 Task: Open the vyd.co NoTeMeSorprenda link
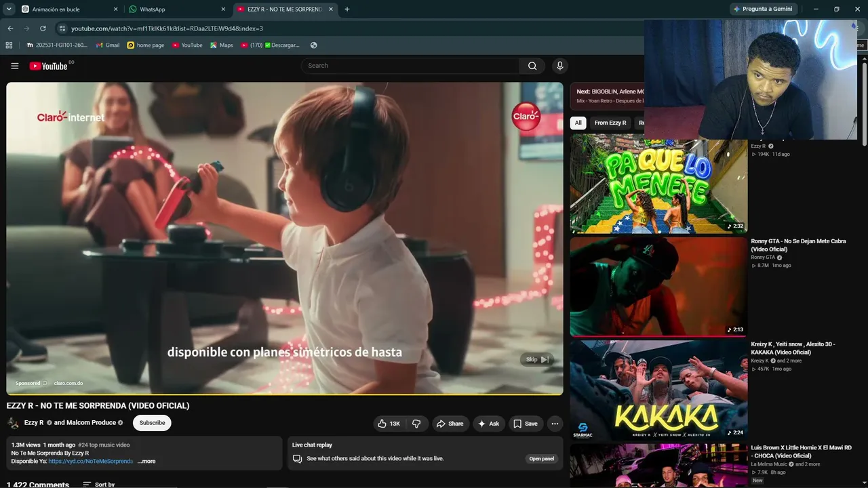[x=90, y=461]
